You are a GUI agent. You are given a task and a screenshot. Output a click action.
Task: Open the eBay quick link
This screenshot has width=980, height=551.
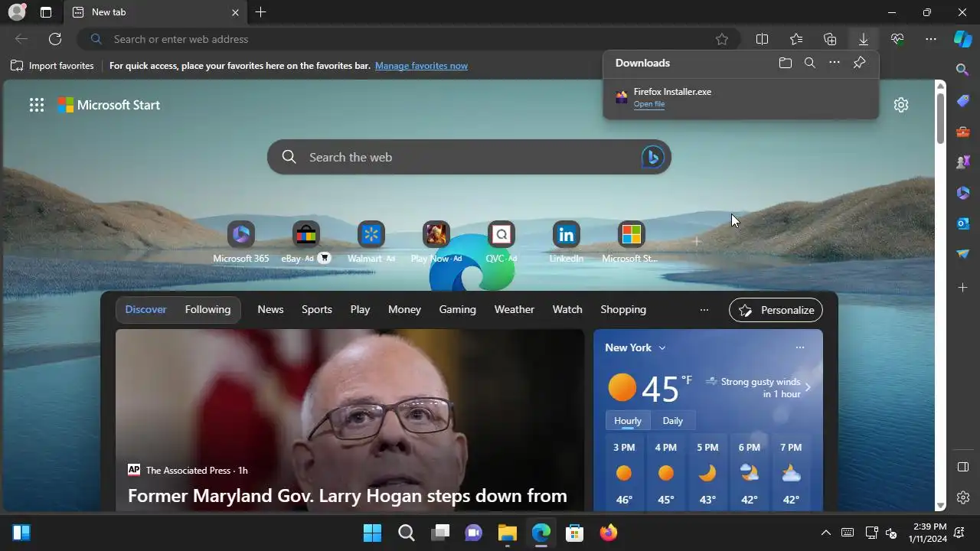[305, 242]
